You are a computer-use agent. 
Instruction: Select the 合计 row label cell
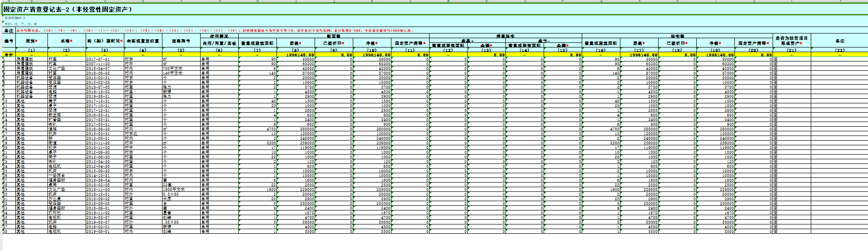tap(9, 55)
